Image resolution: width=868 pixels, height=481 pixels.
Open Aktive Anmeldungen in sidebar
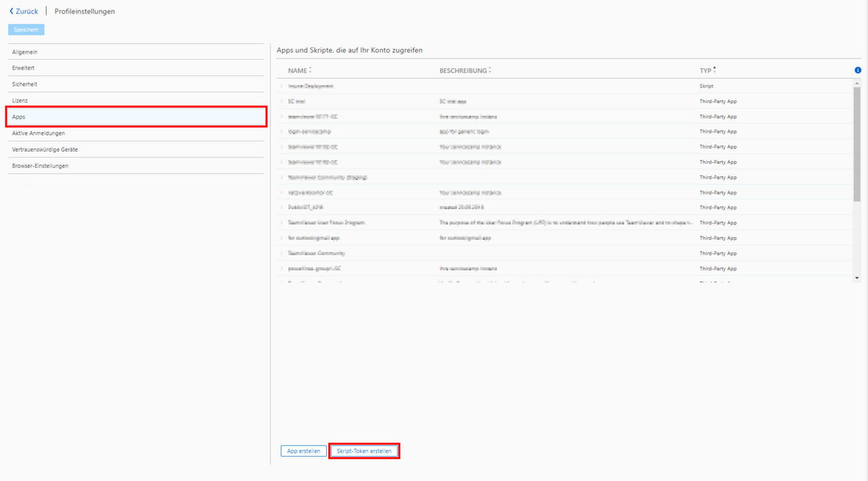pos(136,133)
